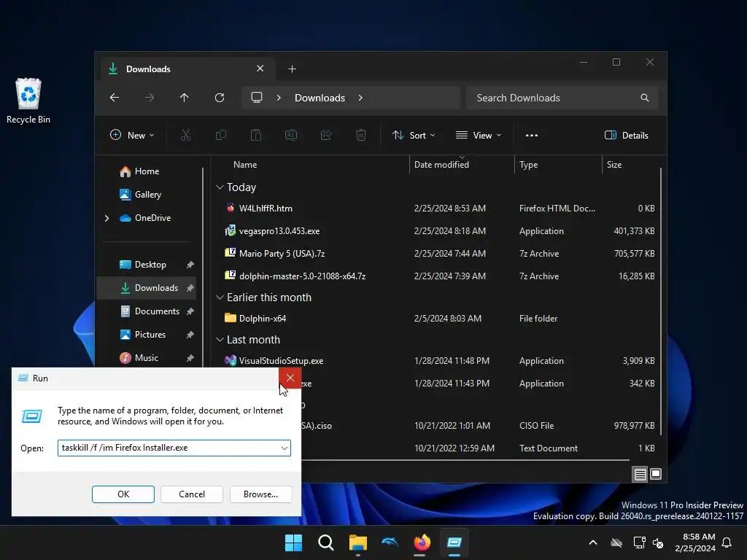Sort by Date modified column header
747x560 pixels.
[441, 165]
